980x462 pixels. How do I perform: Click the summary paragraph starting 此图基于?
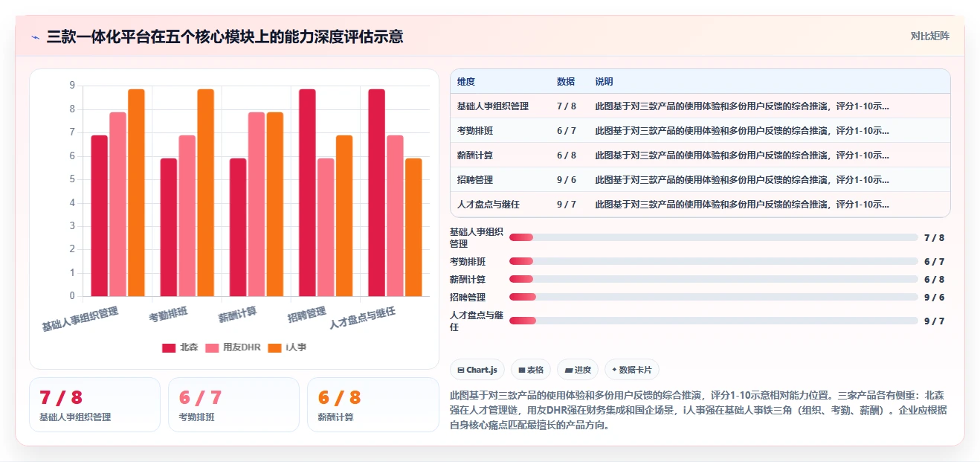698,411
